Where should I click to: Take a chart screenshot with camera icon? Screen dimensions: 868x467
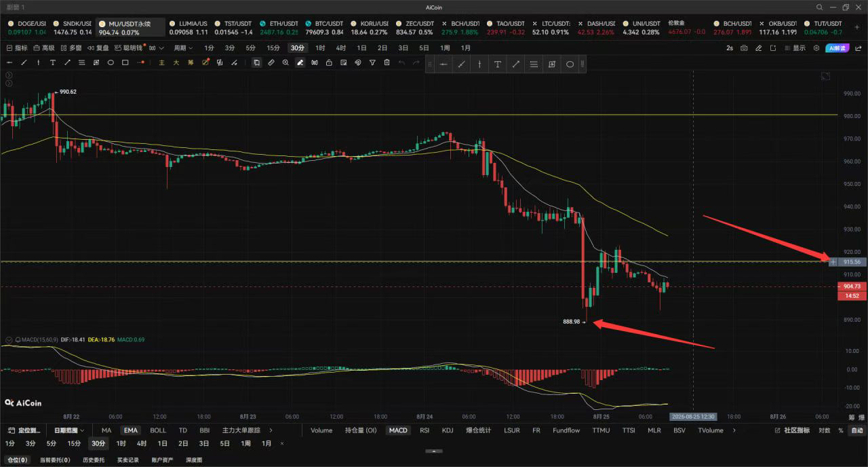point(744,48)
